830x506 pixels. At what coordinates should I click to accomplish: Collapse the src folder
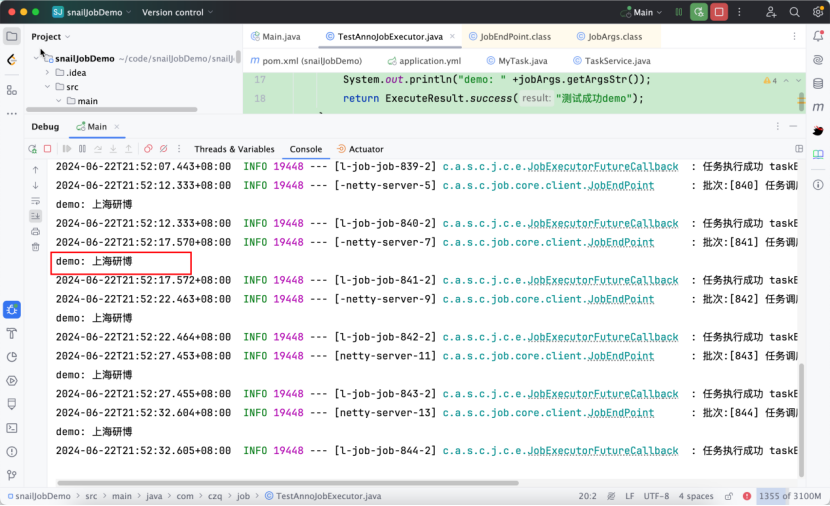pos(47,87)
